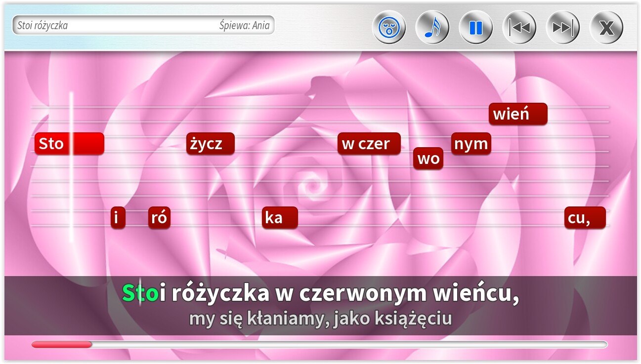This screenshot has width=641, height=364.
Task: Click the "wień" note near the top staff line
Action: 517,114
